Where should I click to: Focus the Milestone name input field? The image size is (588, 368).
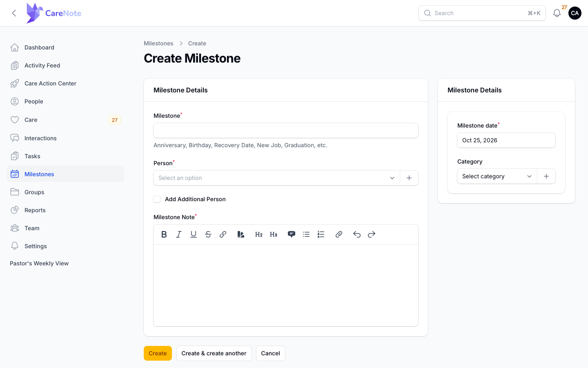[286, 130]
